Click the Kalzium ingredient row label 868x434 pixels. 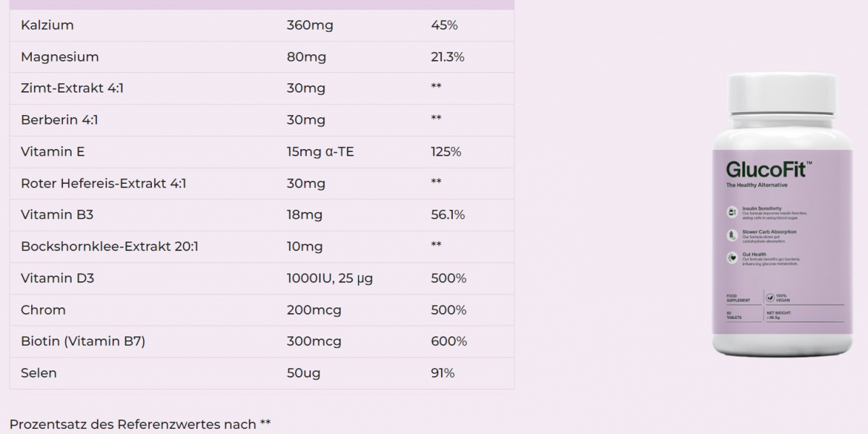pos(47,25)
